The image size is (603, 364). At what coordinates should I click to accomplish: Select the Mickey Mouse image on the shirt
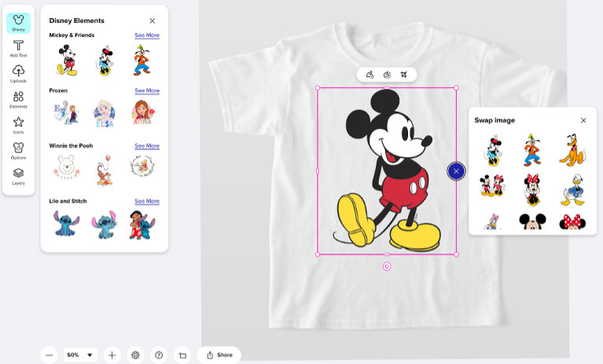point(387,171)
